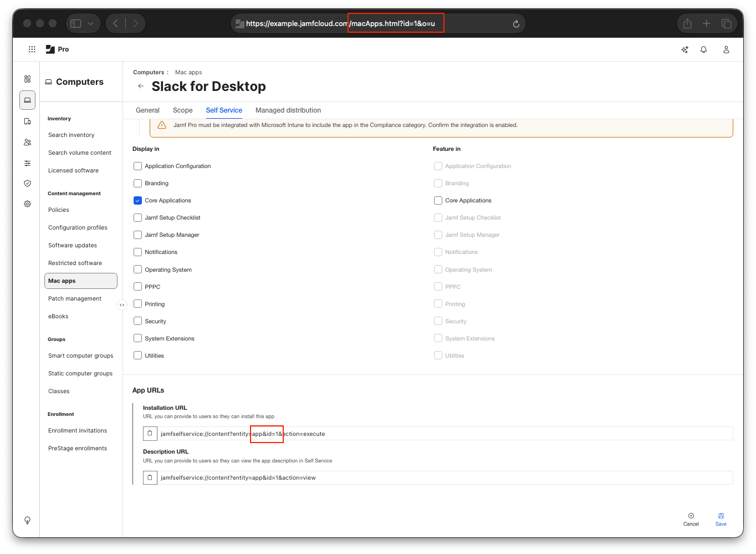Open the sliders controls icon in rail
Image resolution: width=756 pixels, height=554 pixels.
pos(27,163)
